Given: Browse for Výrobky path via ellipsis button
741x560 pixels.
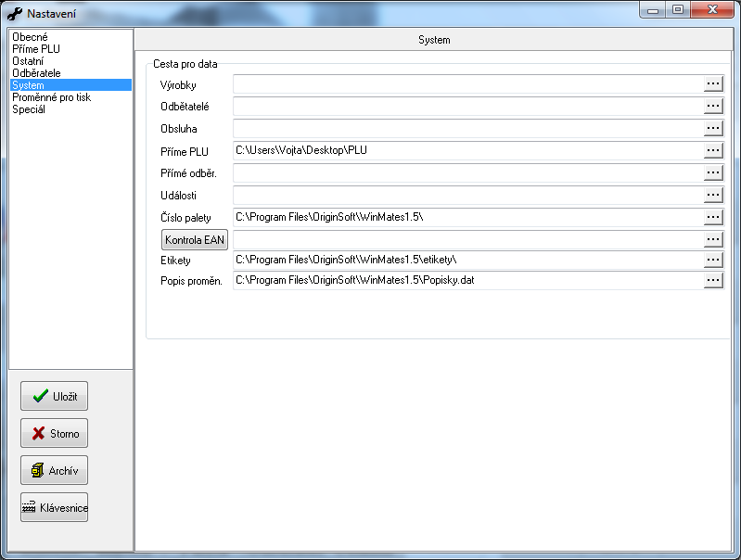Looking at the screenshot, I should [x=712, y=84].
